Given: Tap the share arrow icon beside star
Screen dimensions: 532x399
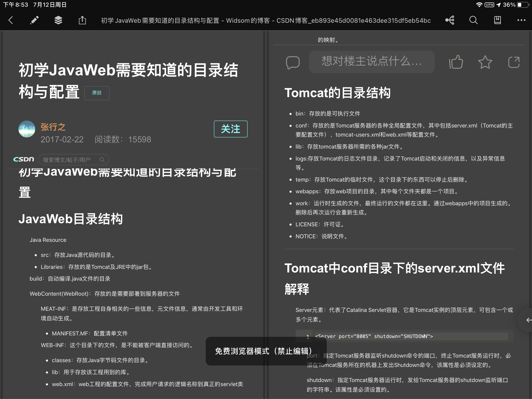Looking at the screenshot, I should (x=514, y=62).
